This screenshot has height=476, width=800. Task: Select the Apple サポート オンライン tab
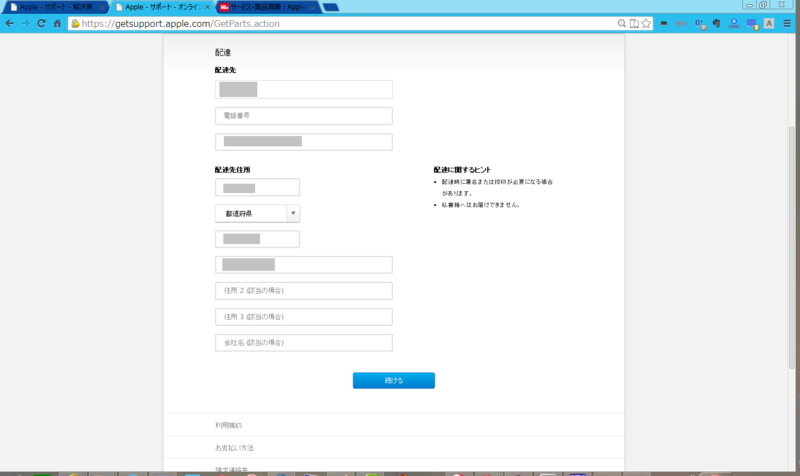point(161,7)
